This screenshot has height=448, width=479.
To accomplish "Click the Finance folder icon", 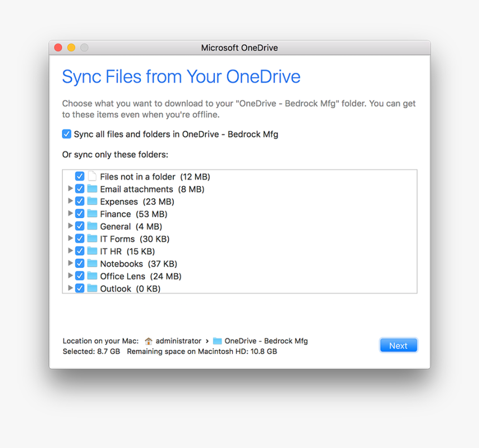I will (x=92, y=213).
